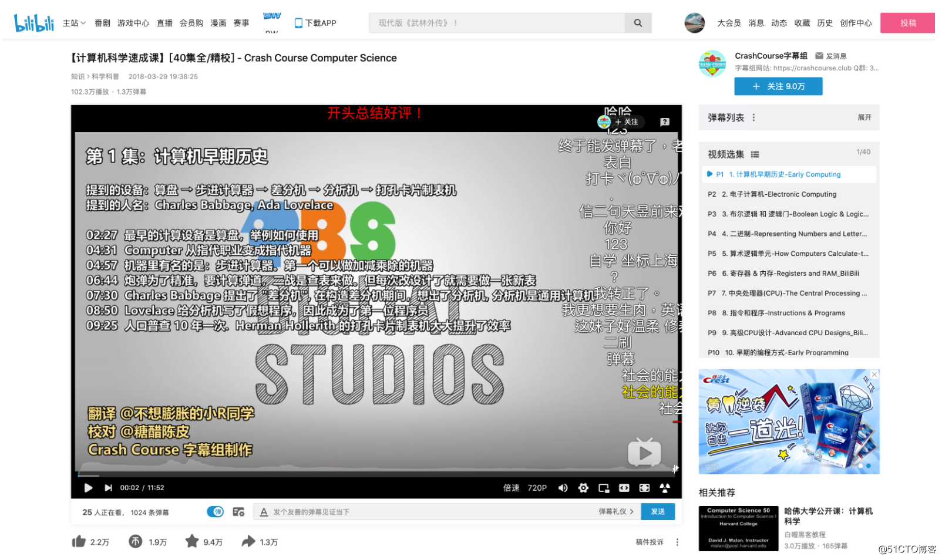Favorite the video with star icon
This screenshot has height=560, width=942.
coord(192,541)
